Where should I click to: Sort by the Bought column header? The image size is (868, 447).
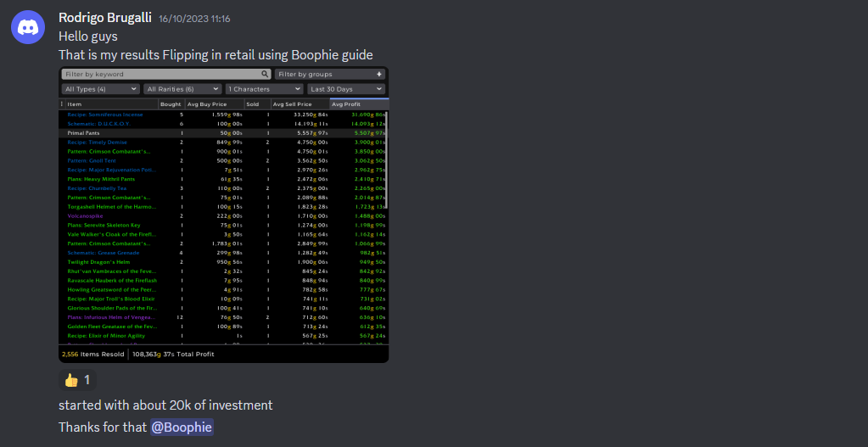coord(171,104)
